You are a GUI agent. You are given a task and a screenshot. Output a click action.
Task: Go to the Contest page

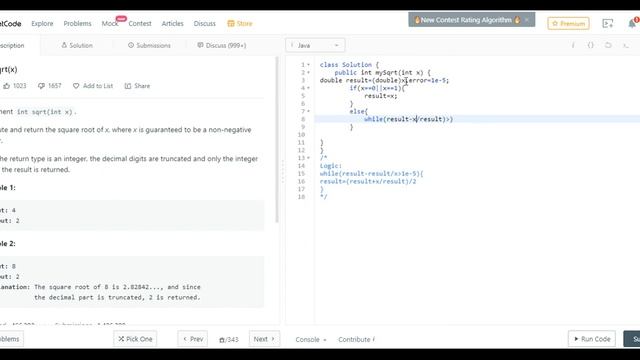pyautogui.click(x=140, y=24)
